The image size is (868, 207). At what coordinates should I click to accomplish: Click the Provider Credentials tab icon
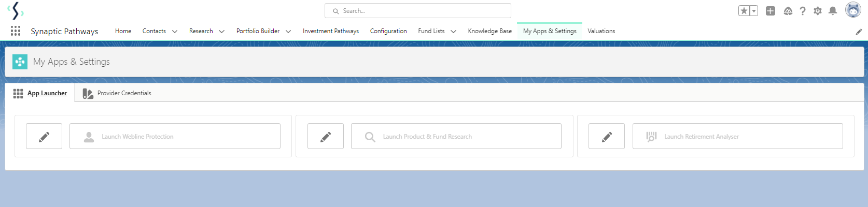coord(88,93)
